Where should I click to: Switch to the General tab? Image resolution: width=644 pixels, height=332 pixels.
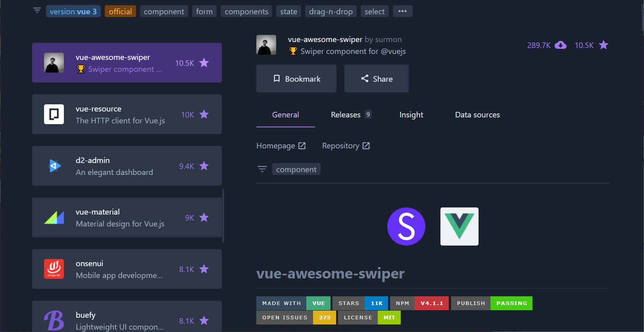click(286, 115)
